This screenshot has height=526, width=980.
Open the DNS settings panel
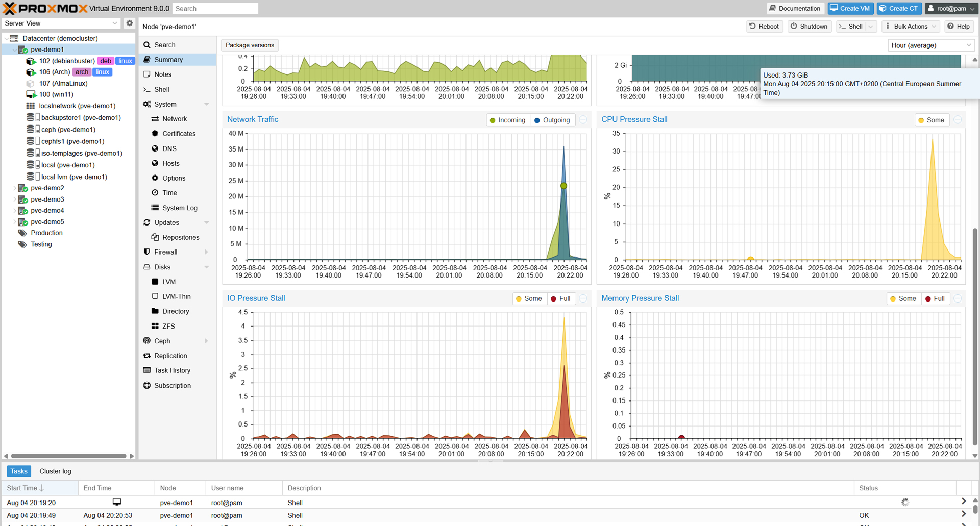[168, 148]
